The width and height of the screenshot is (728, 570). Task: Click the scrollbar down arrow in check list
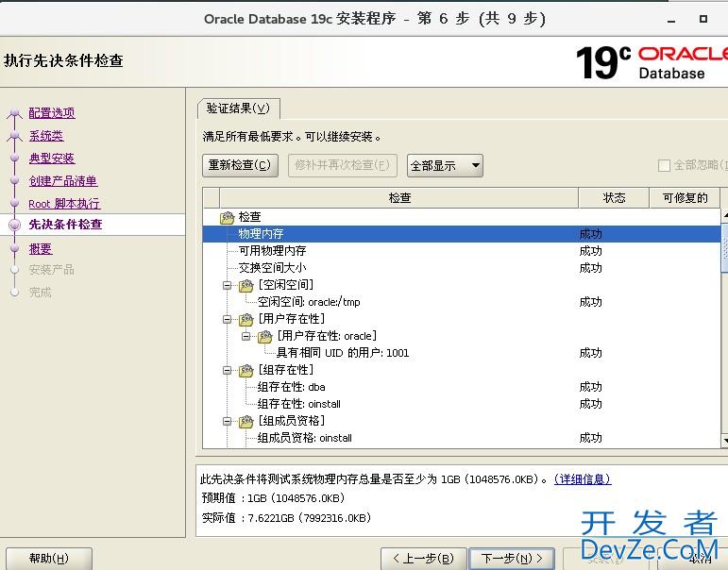(723, 440)
